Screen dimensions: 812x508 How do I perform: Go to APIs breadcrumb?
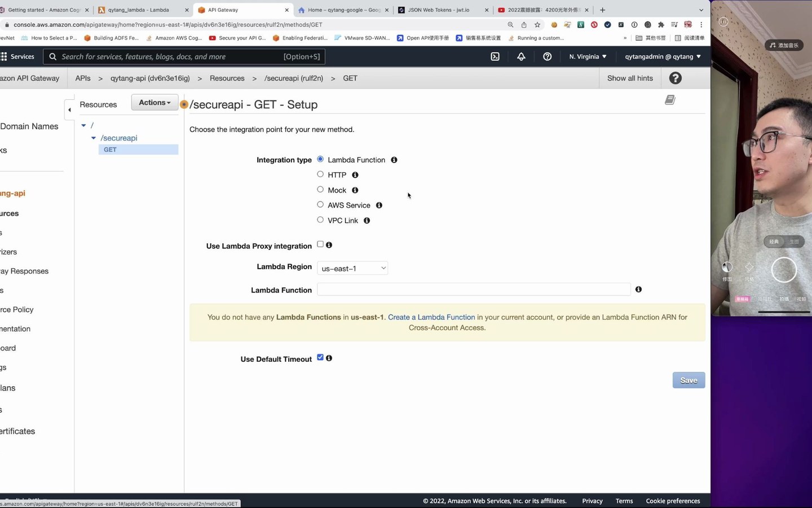(83, 78)
